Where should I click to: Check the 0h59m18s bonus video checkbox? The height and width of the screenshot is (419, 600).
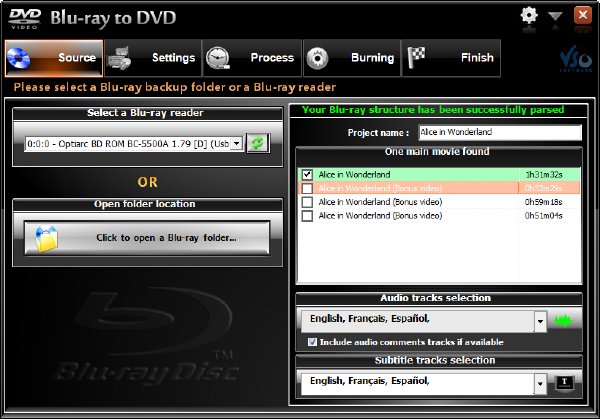coord(307,202)
